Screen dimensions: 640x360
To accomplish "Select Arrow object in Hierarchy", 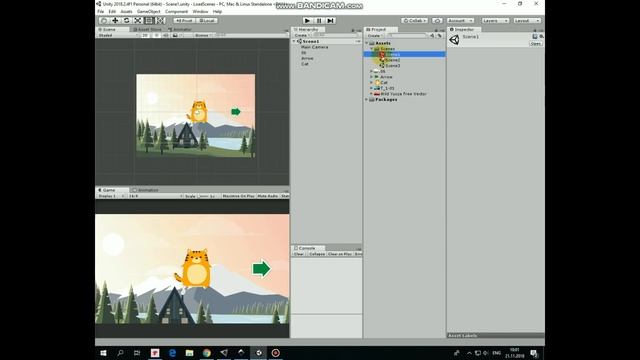I will 307,58.
